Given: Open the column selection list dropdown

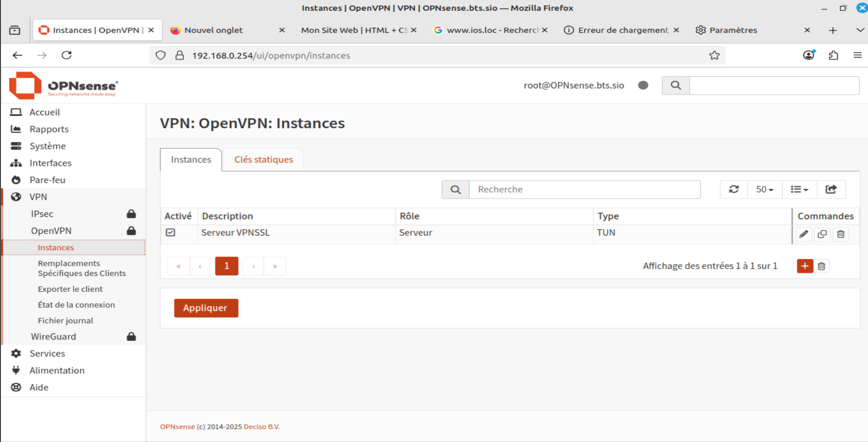Looking at the screenshot, I should (799, 189).
